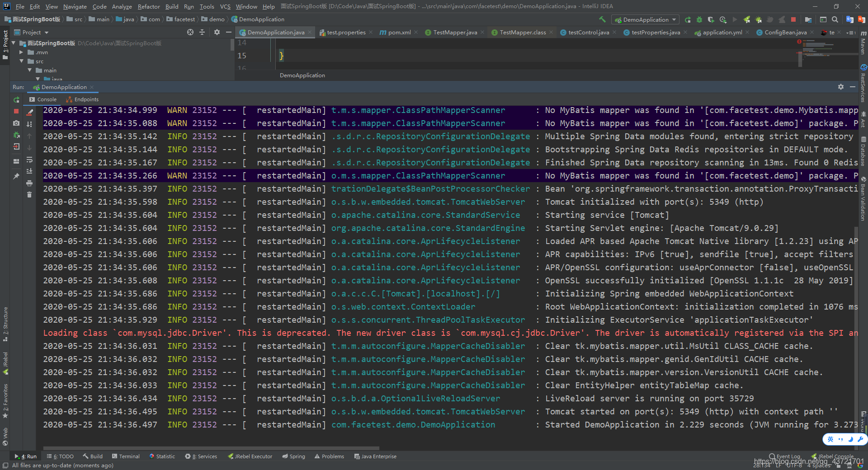Open the File menu

(20, 6)
